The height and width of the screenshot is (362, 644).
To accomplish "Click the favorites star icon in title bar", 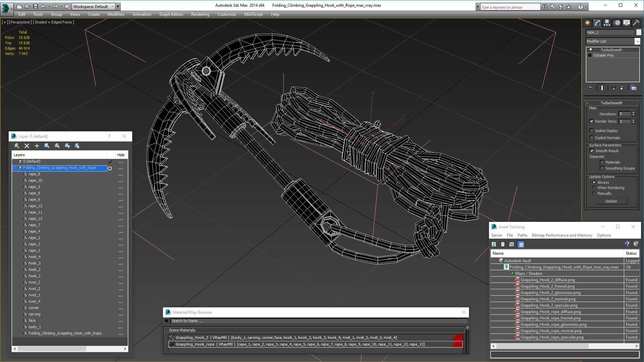I will [x=569, y=7].
